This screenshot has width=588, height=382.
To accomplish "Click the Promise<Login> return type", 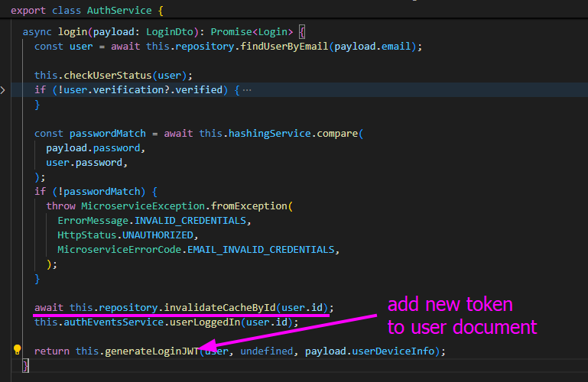I will pos(252,32).
